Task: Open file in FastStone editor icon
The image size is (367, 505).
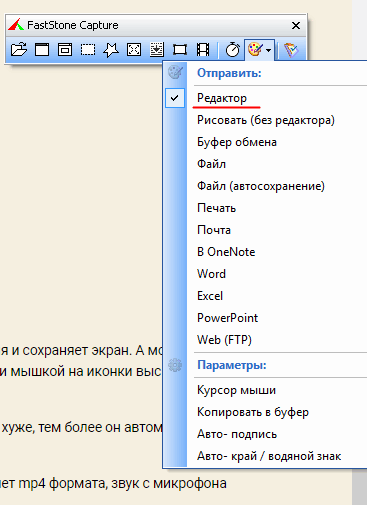Action: [19, 50]
